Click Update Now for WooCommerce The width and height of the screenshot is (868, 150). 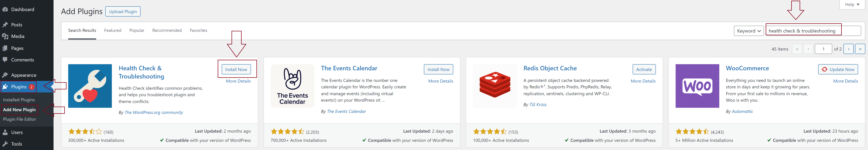(x=838, y=69)
